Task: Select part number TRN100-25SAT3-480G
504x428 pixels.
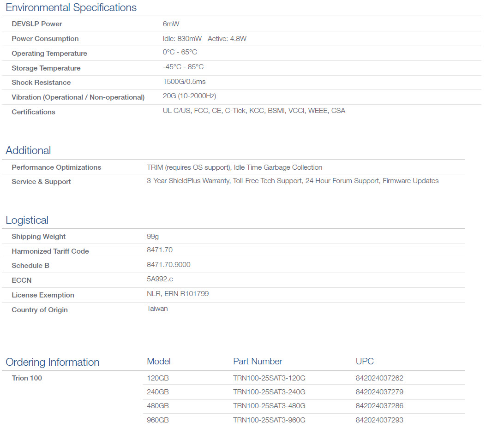Action: click(x=269, y=406)
